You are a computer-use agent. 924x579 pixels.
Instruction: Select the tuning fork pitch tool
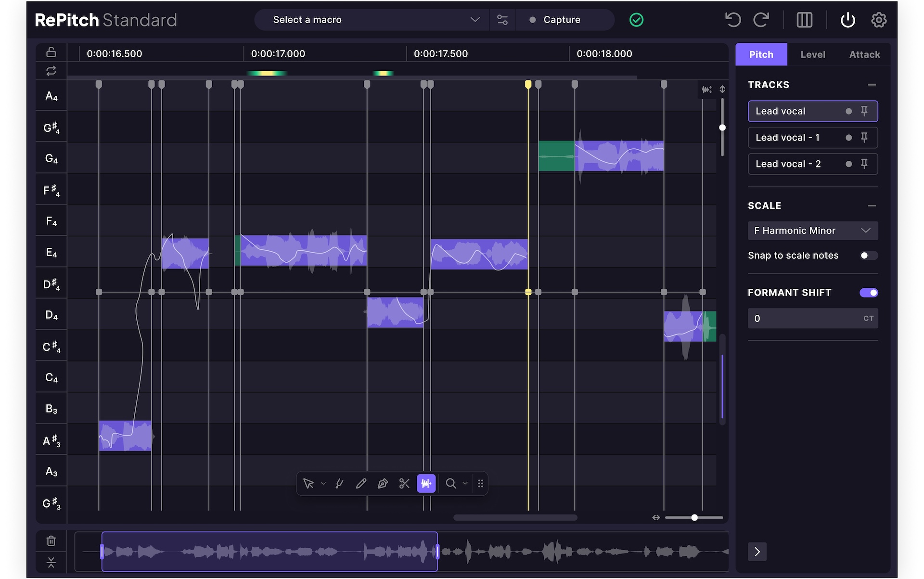tap(339, 483)
